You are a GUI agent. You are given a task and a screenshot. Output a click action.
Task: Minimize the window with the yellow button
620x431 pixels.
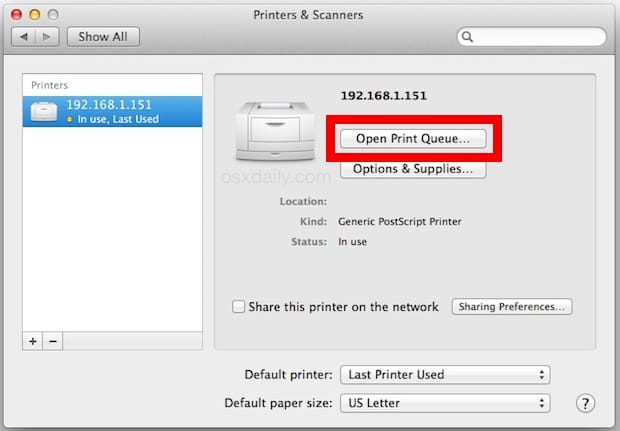(x=32, y=14)
